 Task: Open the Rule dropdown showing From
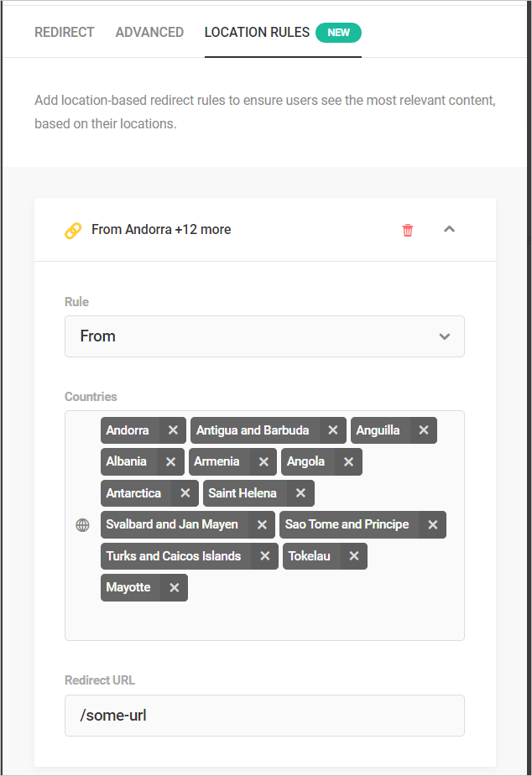click(x=264, y=336)
